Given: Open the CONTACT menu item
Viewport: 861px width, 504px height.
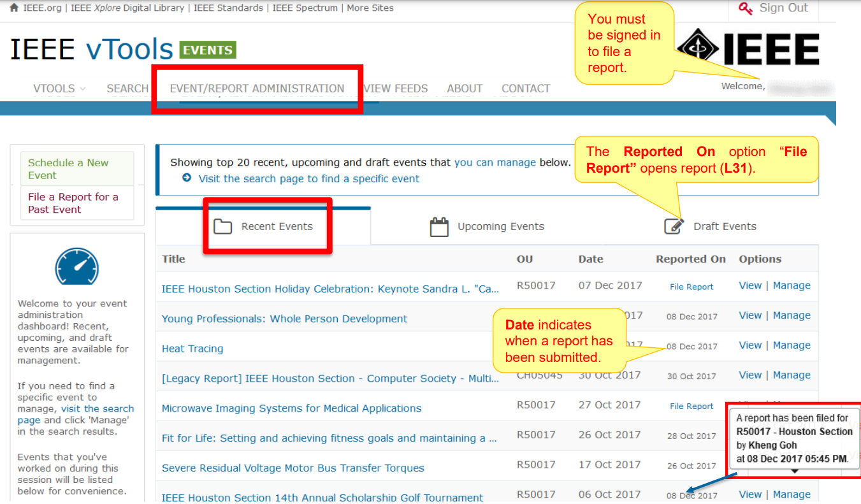Looking at the screenshot, I should click(526, 89).
